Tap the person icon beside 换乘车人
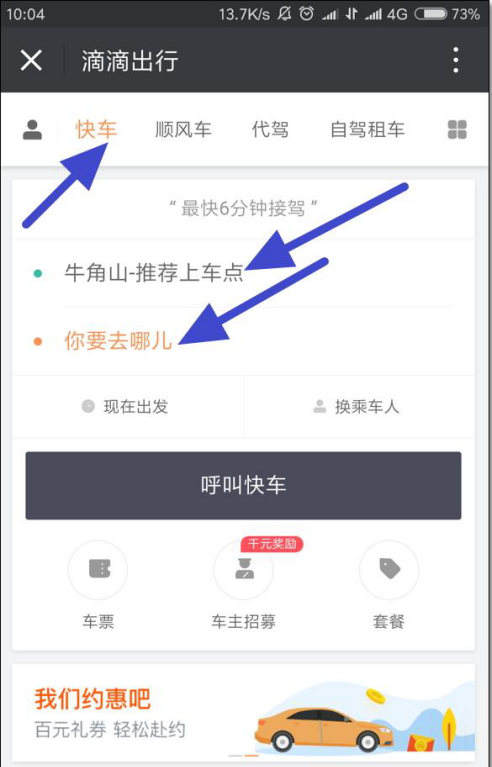Viewport: 492px width, 767px height. click(x=320, y=406)
